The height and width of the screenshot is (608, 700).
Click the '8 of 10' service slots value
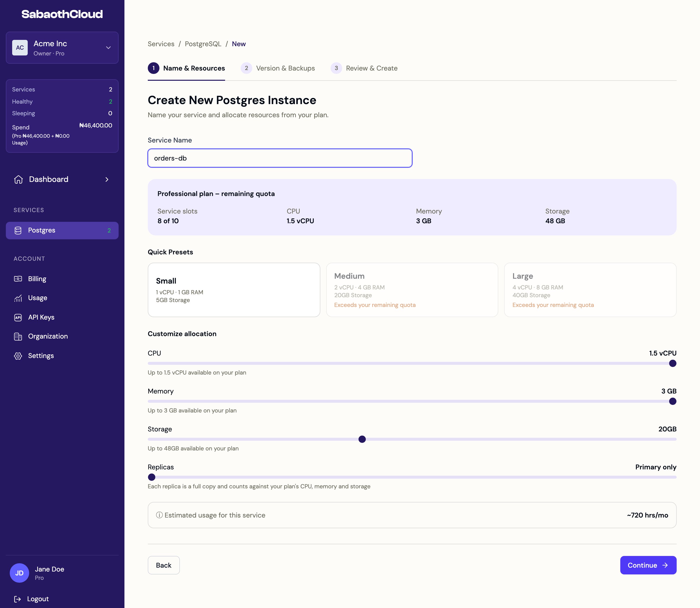(168, 221)
